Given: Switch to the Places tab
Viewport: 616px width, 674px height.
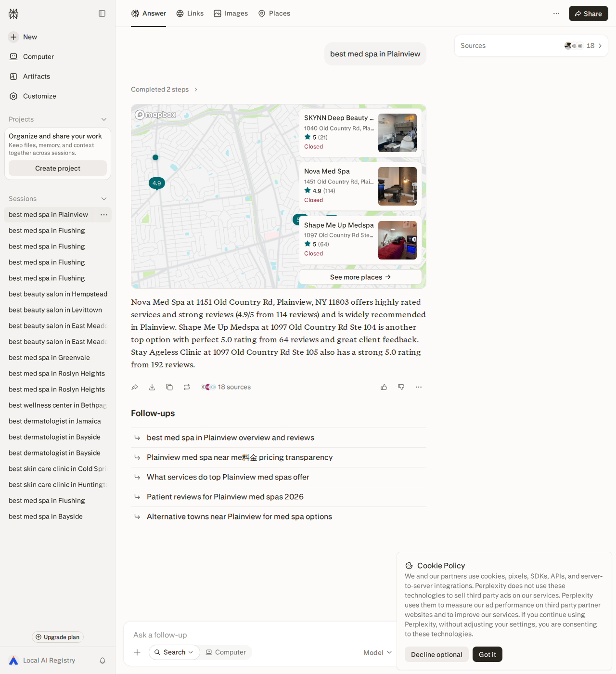Looking at the screenshot, I should click(x=274, y=13).
